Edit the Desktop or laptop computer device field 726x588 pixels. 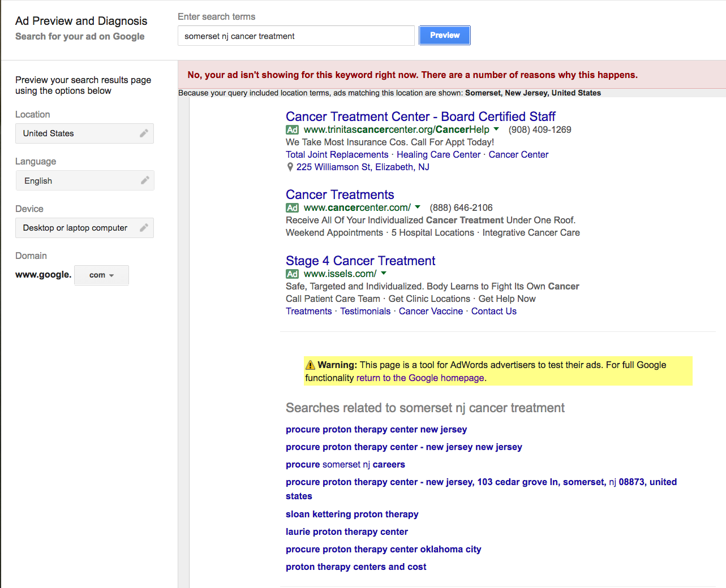(84, 228)
